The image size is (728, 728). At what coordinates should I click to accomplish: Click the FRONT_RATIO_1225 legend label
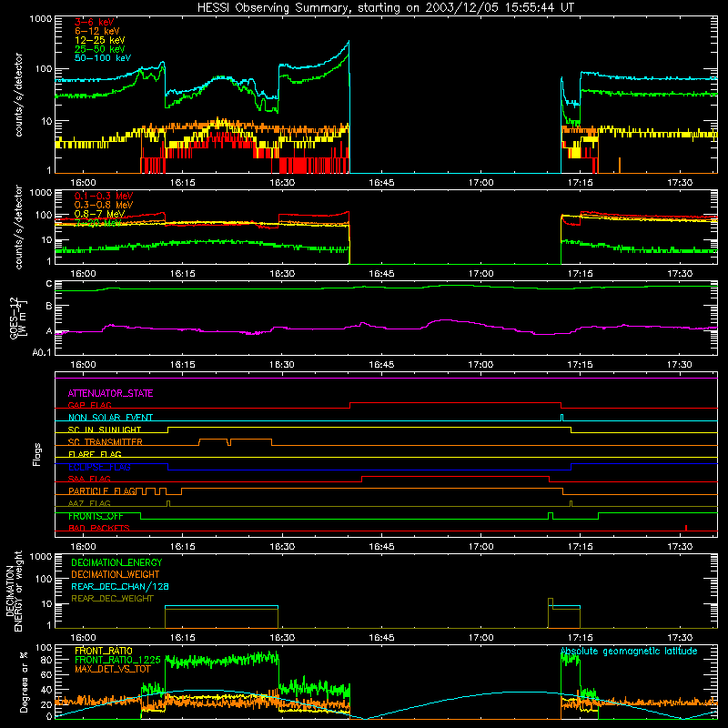point(117,661)
